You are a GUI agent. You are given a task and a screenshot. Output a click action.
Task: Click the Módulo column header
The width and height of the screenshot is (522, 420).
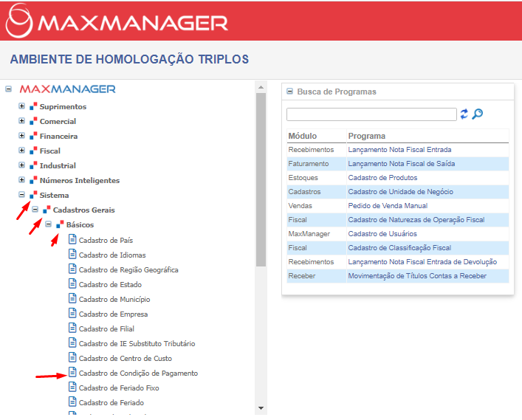[302, 136]
